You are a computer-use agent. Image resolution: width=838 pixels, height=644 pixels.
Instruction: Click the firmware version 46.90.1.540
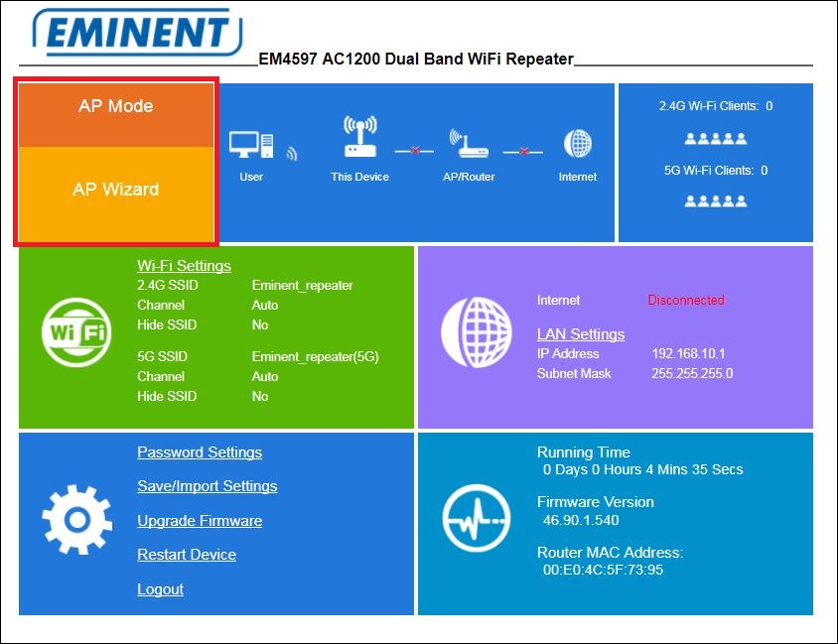(581, 520)
